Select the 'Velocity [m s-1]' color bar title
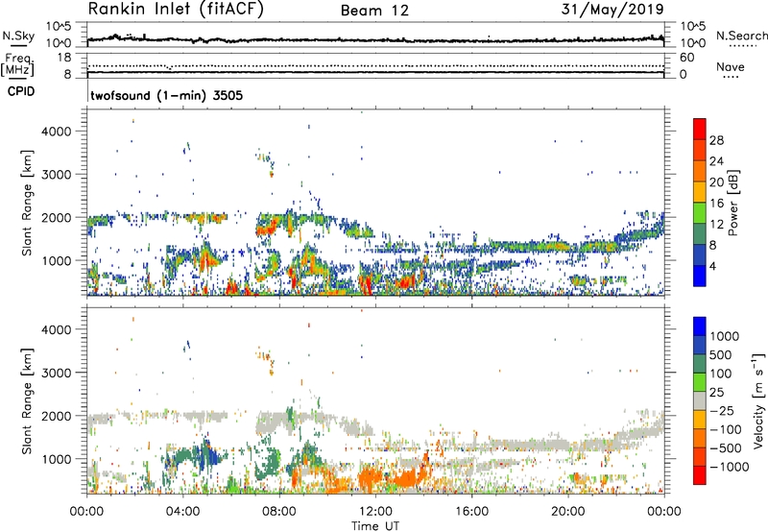The height and width of the screenshot is (532, 768). point(758,400)
